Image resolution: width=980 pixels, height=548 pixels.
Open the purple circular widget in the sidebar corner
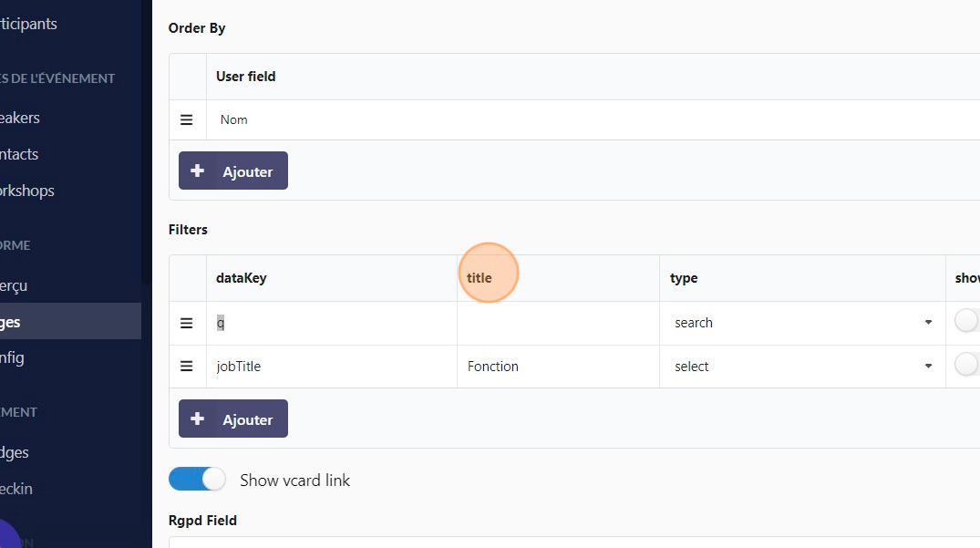click(x=7, y=538)
